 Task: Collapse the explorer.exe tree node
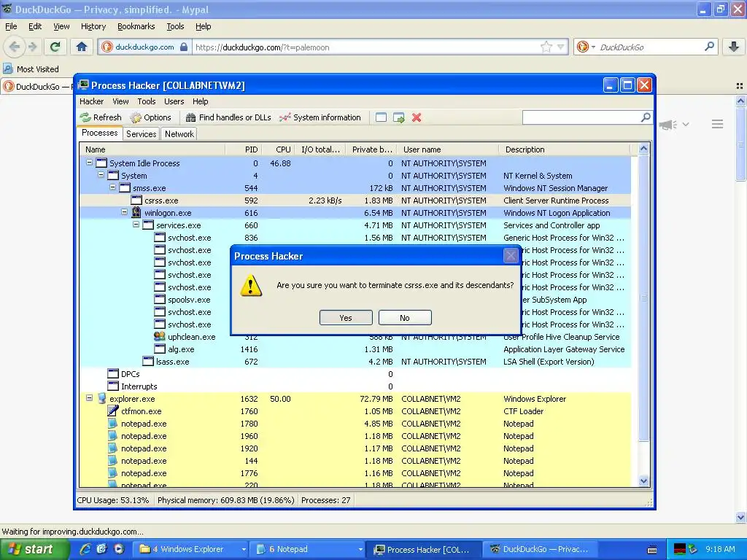89,397
